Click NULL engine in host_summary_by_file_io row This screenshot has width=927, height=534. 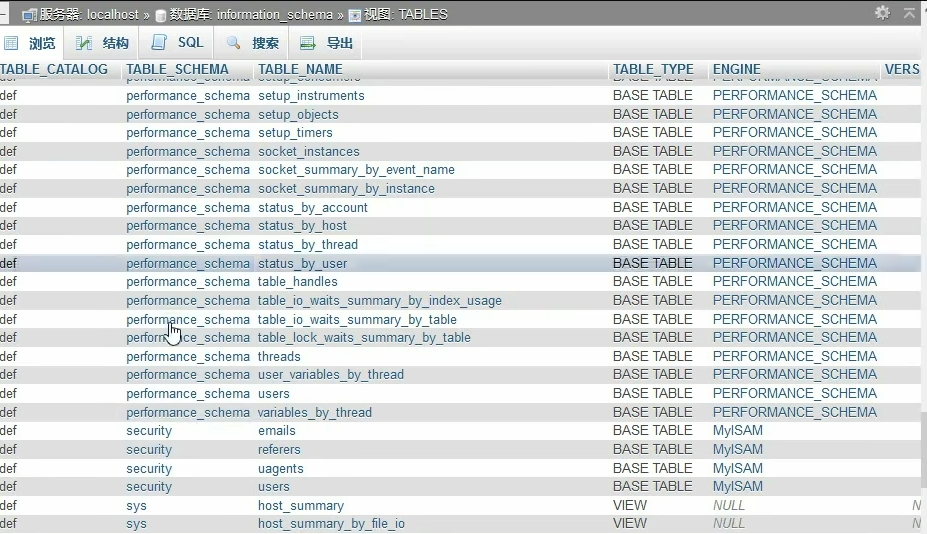728,523
